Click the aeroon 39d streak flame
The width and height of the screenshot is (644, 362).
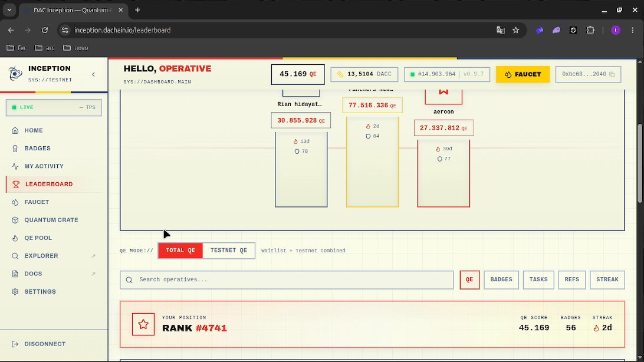tap(438, 149)
